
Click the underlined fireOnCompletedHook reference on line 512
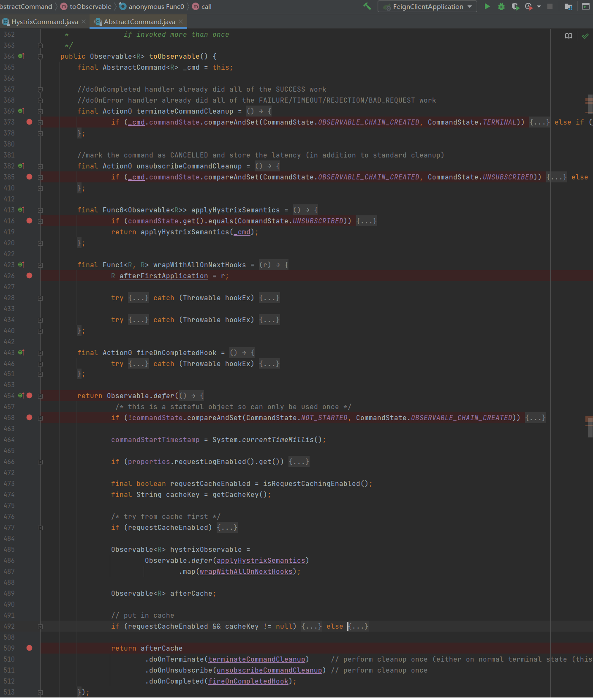coord(248,681)
